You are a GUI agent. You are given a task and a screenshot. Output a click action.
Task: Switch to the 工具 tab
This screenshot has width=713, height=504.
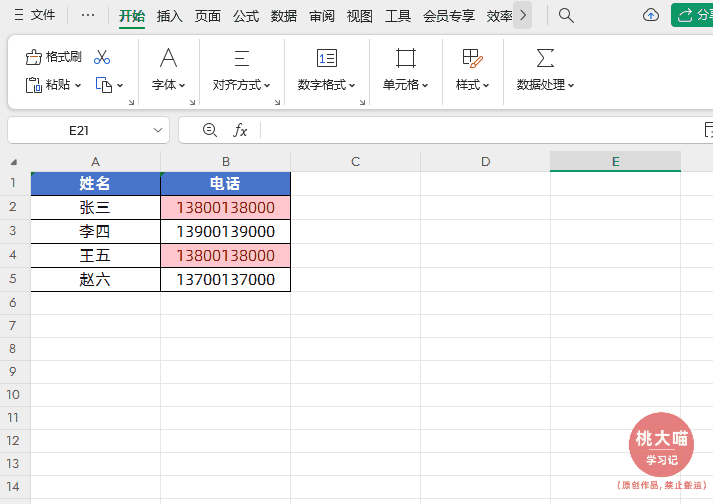point(398,16)
